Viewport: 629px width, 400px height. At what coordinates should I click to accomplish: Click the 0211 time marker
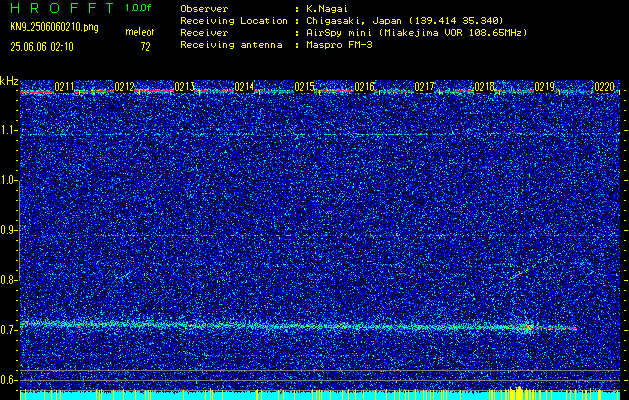(64, 87)
